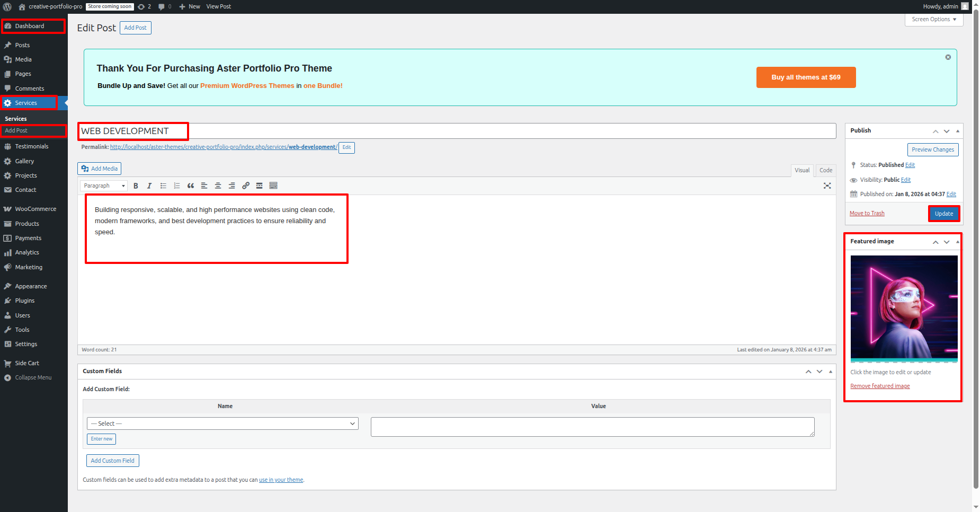Viewport: 980px width, 512px height.
Task: Insert a numbered list
Action: tap(177, 186)
